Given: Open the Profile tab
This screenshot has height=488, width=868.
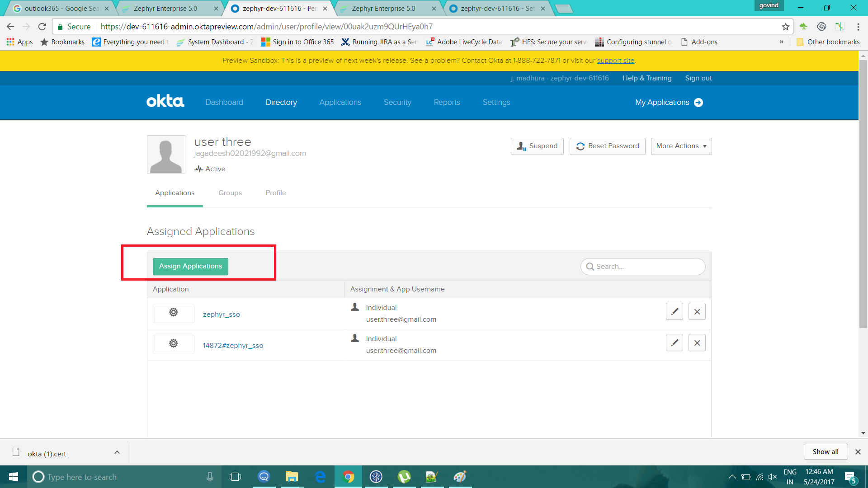Looking at the screenshot, I should click(275, 193).
